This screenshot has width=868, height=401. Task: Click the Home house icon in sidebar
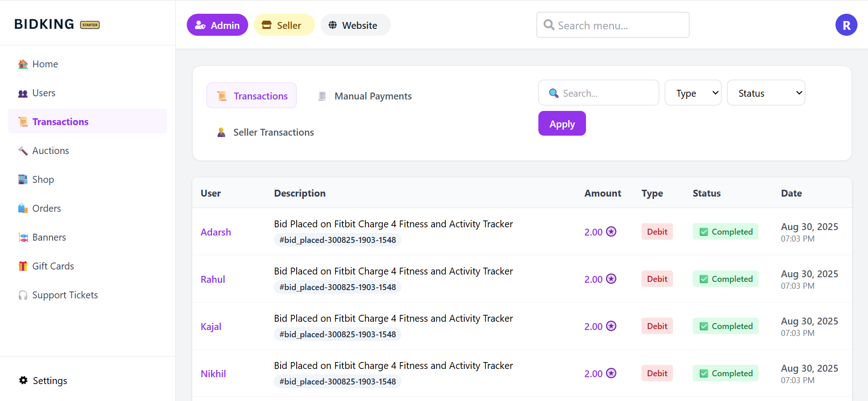point(23,64)
